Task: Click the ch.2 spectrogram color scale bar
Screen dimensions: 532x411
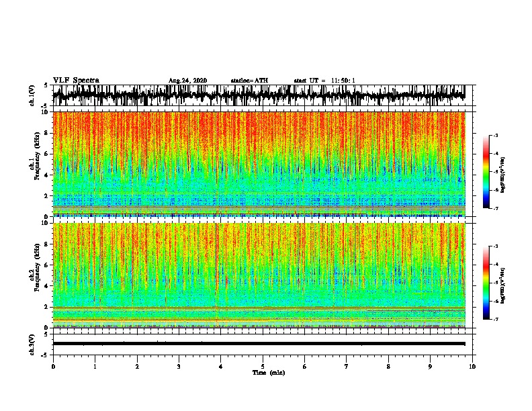Action: click(x=486, y=283)
